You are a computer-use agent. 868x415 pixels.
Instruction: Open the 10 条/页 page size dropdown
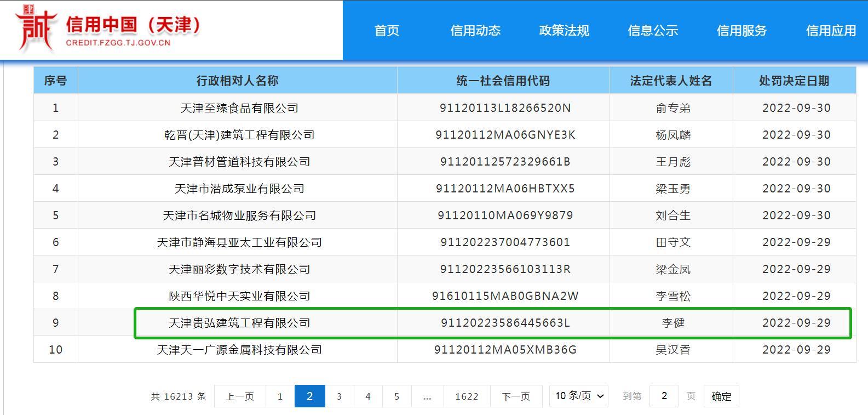[x=579, y=396]
